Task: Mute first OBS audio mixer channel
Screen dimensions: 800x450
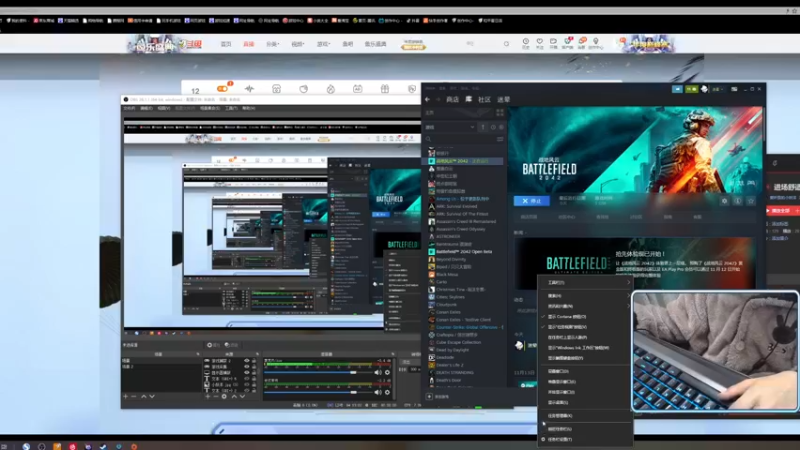Action: point(378,372)
